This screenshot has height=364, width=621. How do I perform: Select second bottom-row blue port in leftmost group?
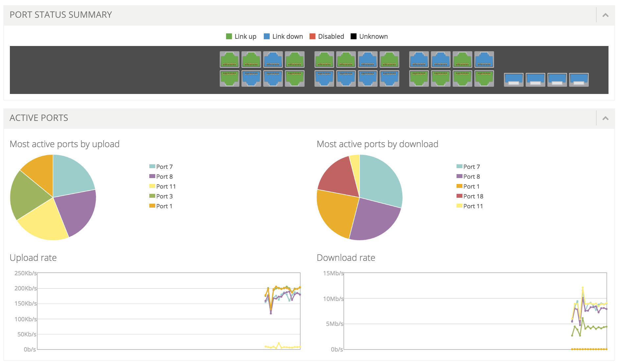coord(251,79)
